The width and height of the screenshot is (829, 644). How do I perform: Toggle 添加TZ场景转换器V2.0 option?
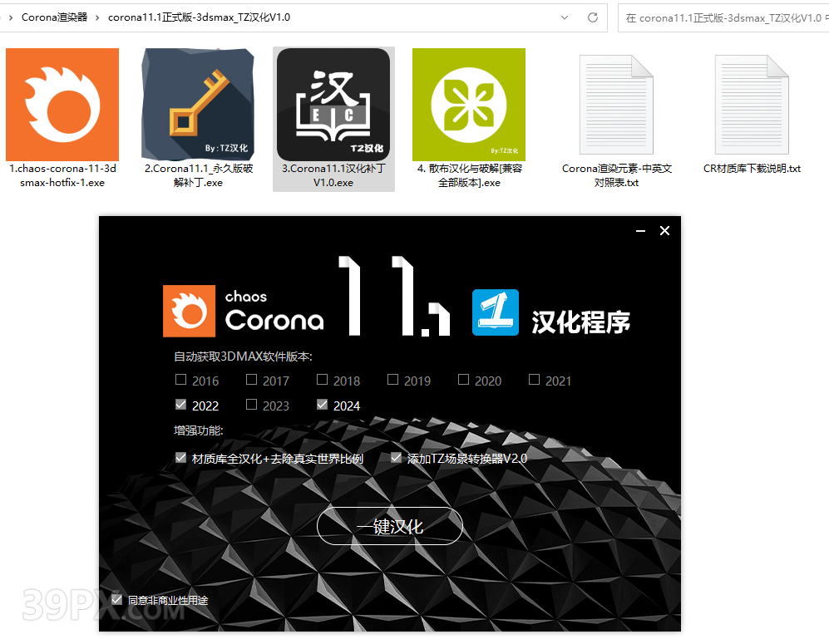(x=396, y=458)
